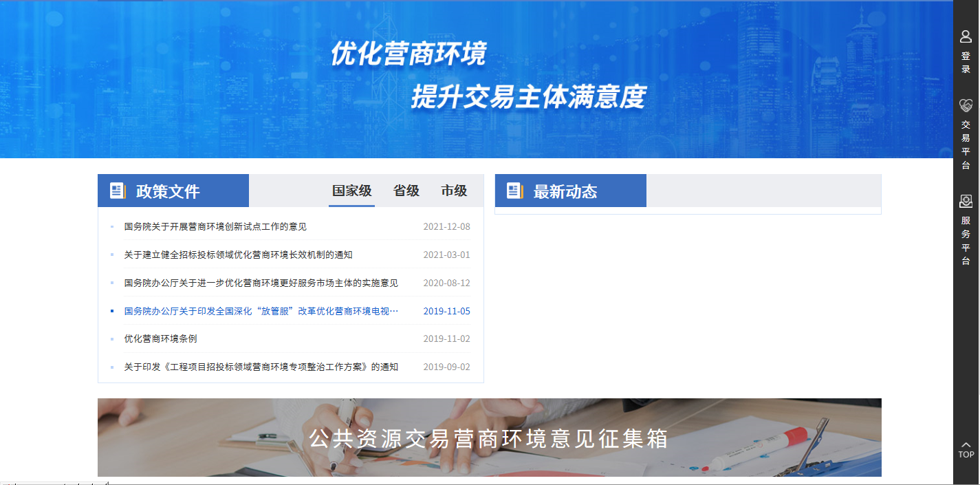
Task: Open the 服务平台 sidebar icon
Action: click(966, 201)
